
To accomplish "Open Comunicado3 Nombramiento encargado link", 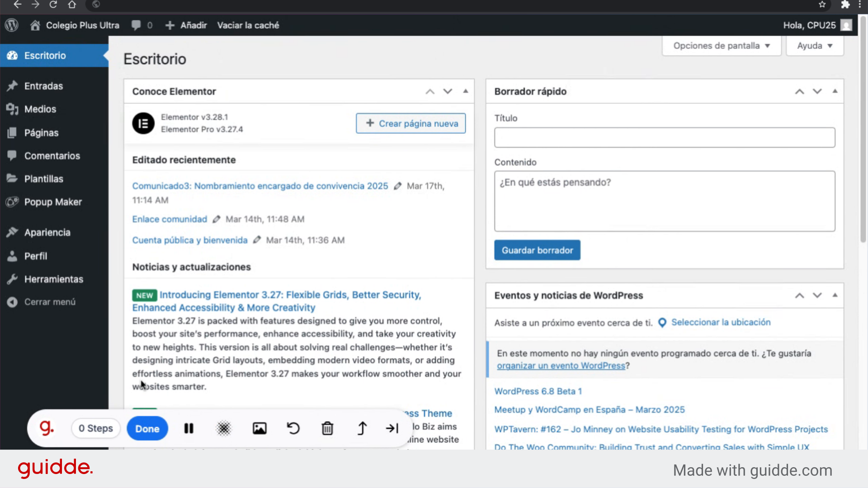I will click(x=260, y=186).
